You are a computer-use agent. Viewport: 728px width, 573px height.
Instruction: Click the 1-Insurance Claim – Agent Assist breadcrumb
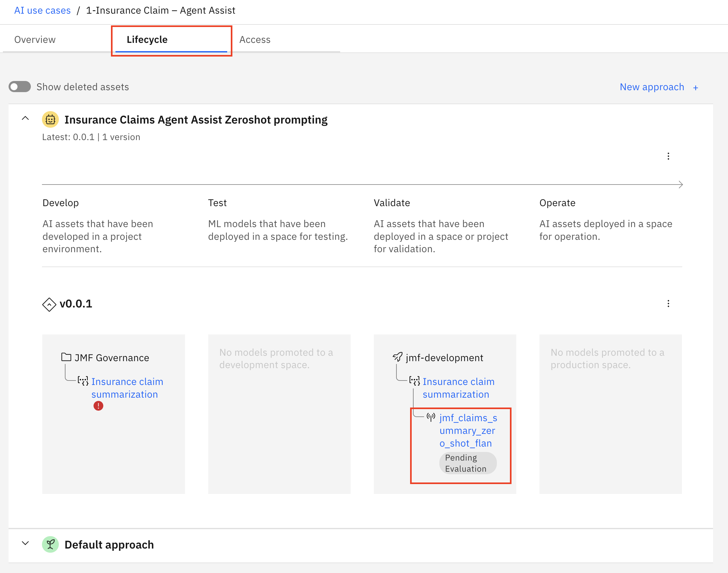pos(161,10)
